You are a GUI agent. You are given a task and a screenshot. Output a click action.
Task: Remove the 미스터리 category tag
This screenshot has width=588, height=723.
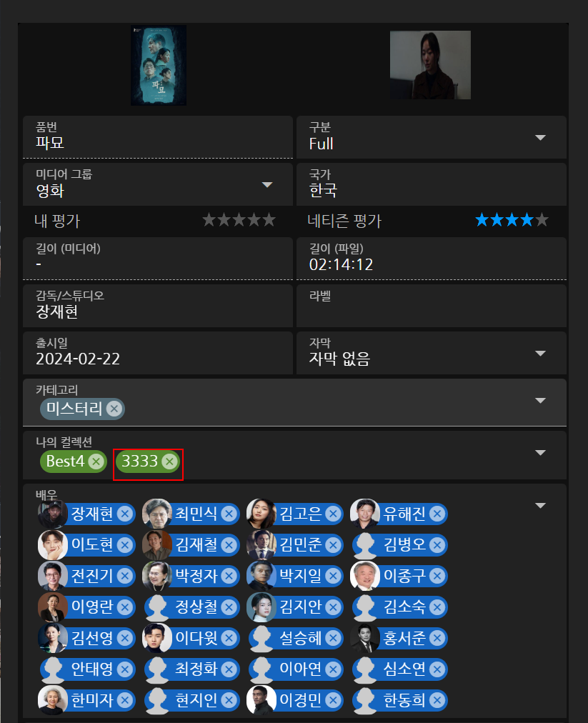[x=114, y=409]
